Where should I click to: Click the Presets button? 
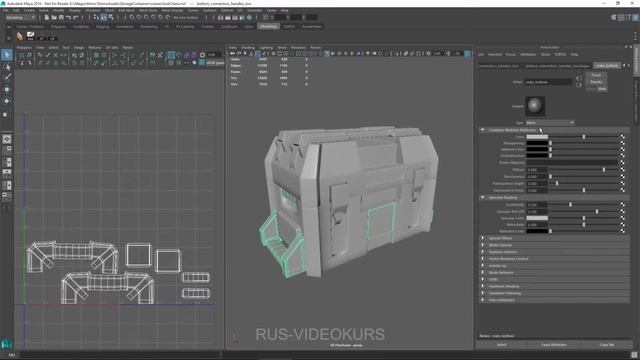click(596, 82)
